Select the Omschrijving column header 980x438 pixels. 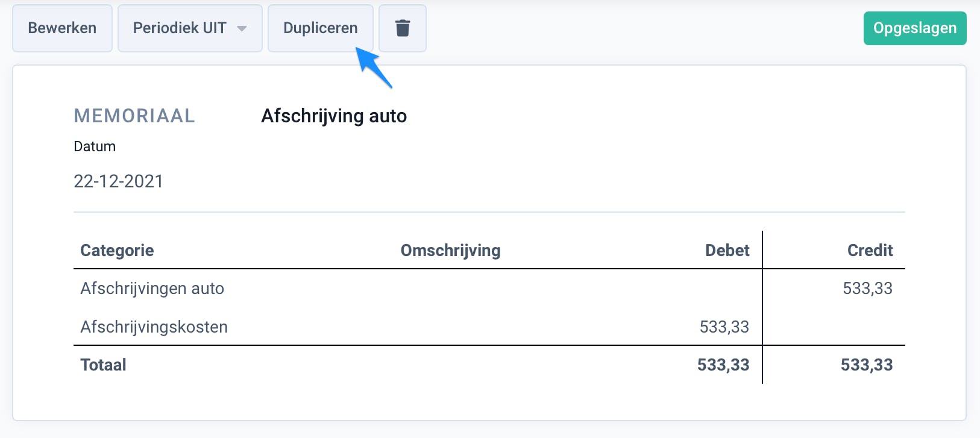pyautogui.click(x=450, y=250)
